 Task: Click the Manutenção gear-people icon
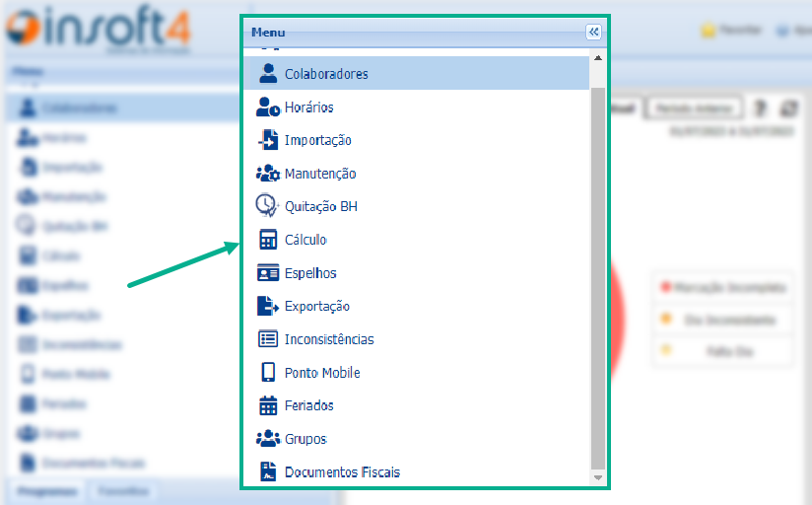pyautogui.click(x=267, y=174)
